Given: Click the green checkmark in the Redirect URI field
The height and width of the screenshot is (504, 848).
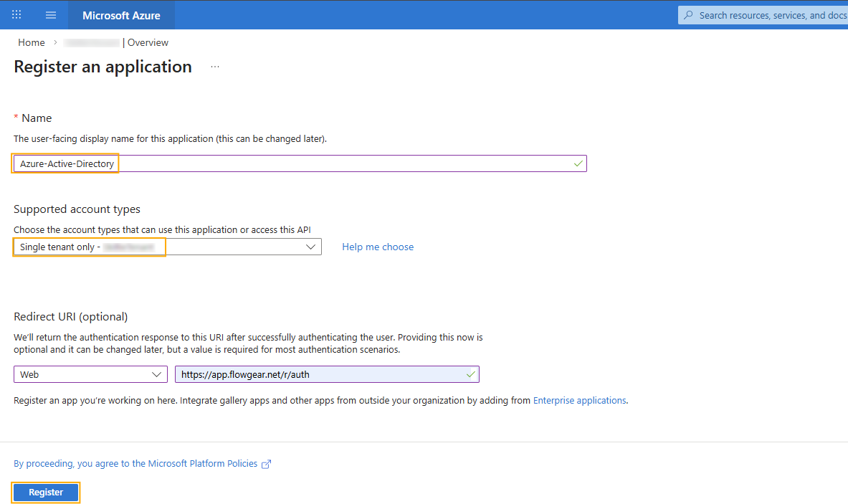Looking at the screenshot, I should click(470, 374).
